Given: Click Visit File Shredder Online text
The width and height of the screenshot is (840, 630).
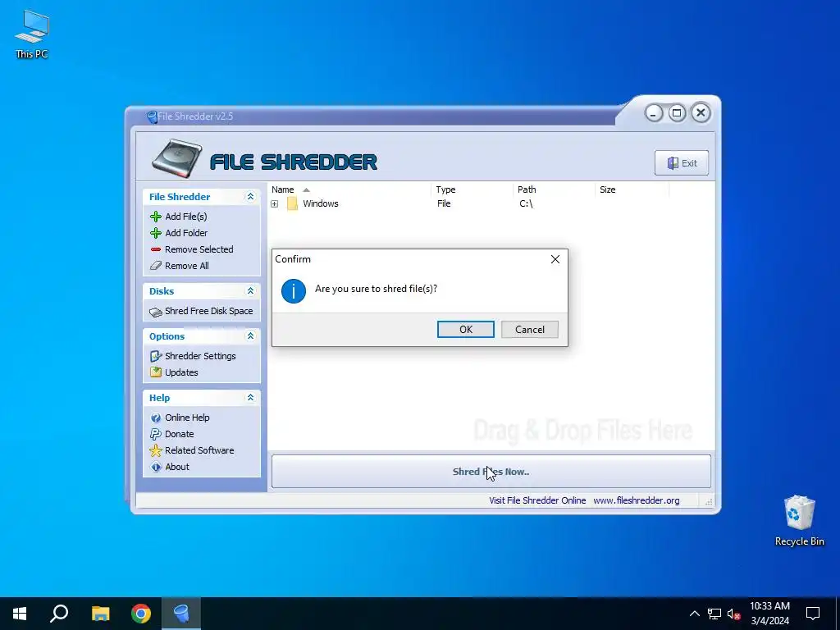Looking at the screenshot, I should click(536, 500).
